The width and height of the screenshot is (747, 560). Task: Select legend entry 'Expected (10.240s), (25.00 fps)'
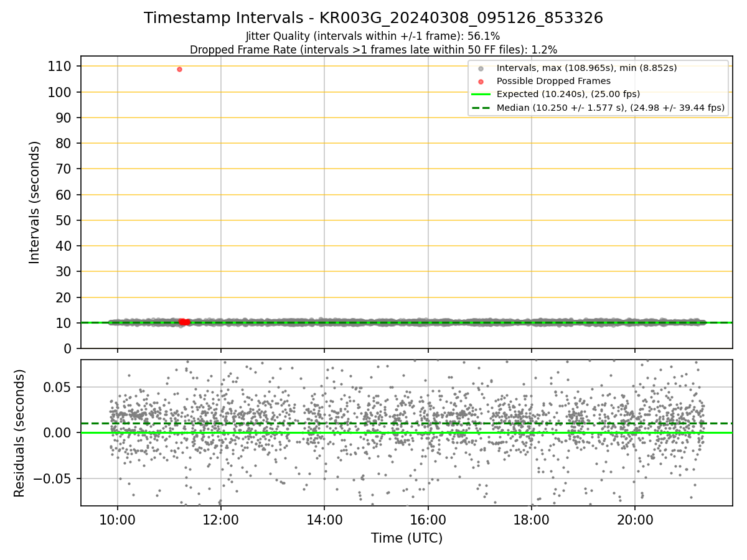(x=568, y=94)
